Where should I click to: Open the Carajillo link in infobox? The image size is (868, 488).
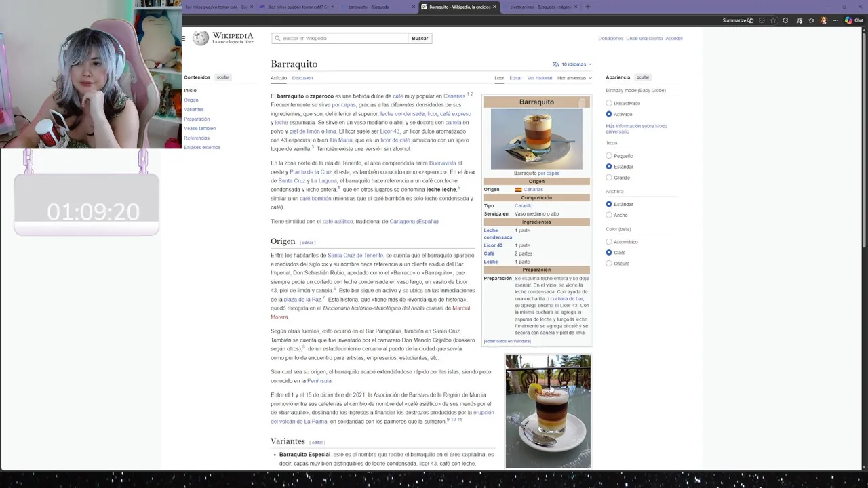[x=524, y=206]
